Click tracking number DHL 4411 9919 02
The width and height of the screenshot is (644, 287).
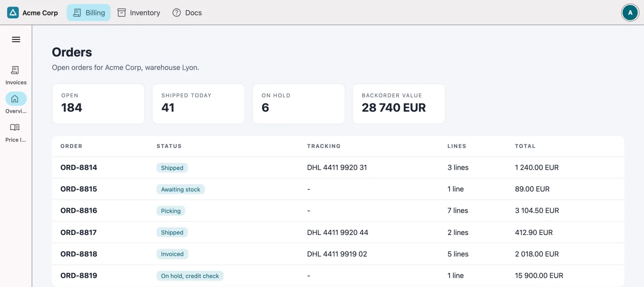pos(337,254)
